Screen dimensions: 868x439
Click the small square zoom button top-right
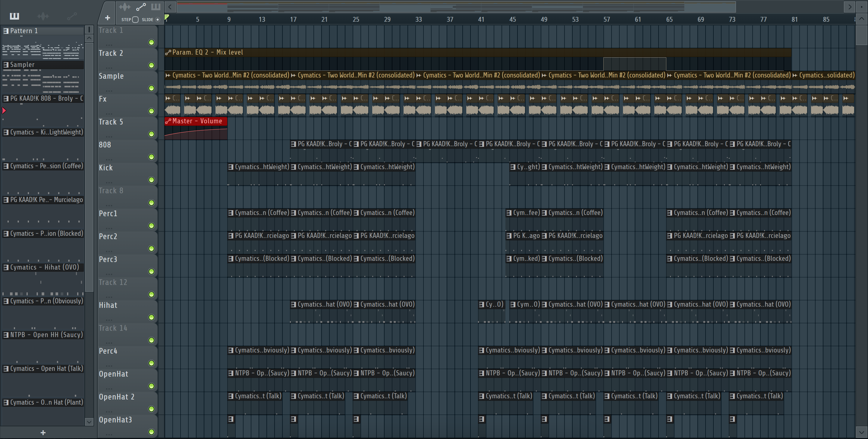click(862, 6)
